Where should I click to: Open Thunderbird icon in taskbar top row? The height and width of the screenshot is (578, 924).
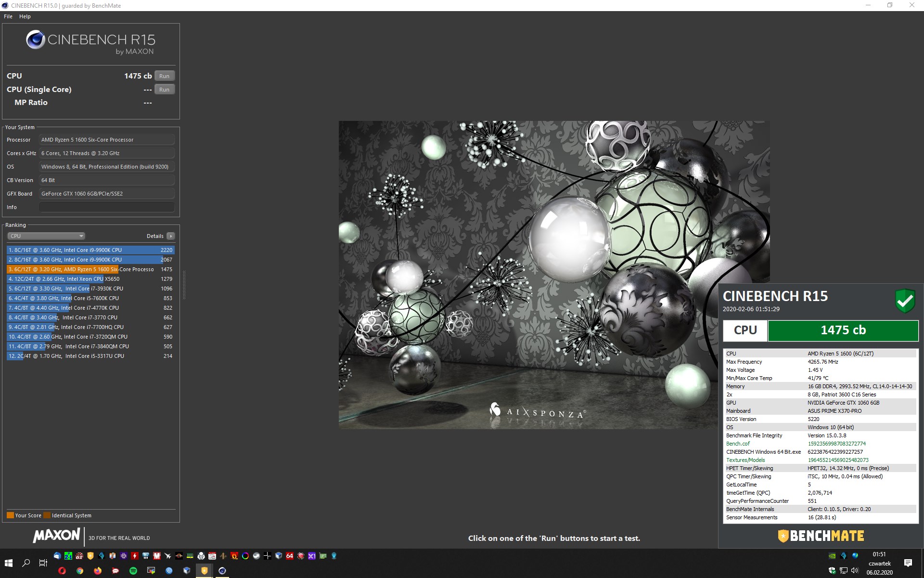[57, 556]
